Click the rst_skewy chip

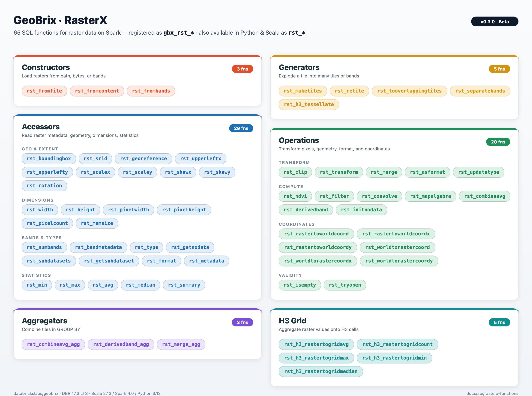(217, 172)
